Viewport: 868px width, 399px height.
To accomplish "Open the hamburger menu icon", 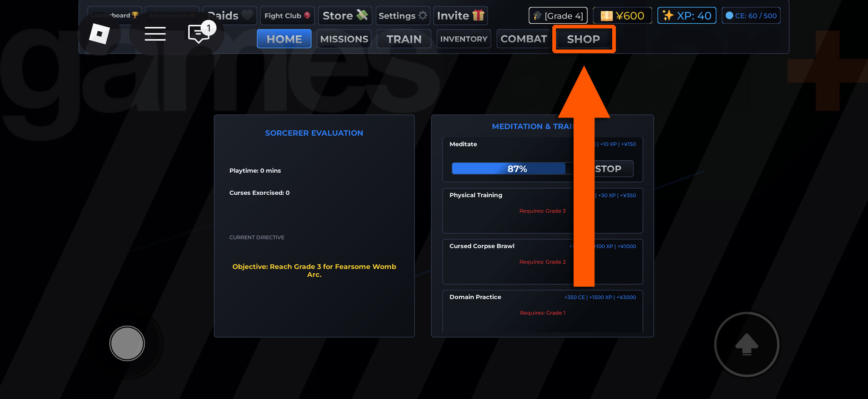I will click(x=155, y=34).
